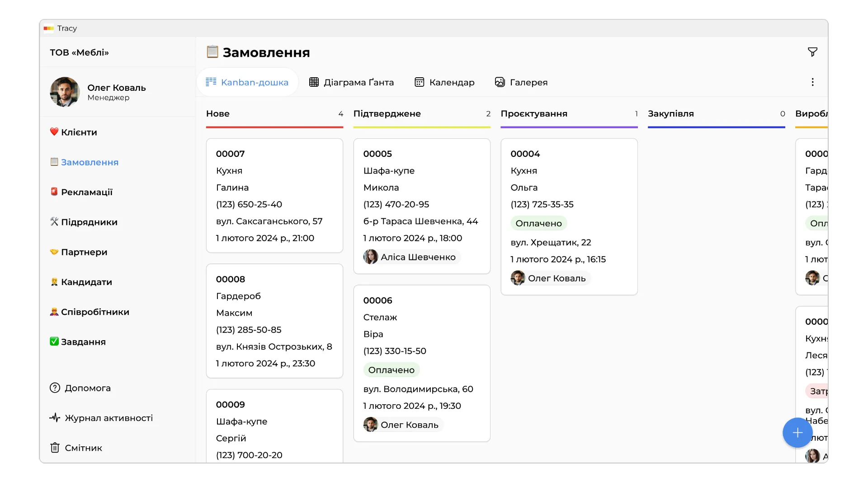Click address вул. Князів Острозьких, 8
This screenshot has height=482, width=868.
(274, 346)
